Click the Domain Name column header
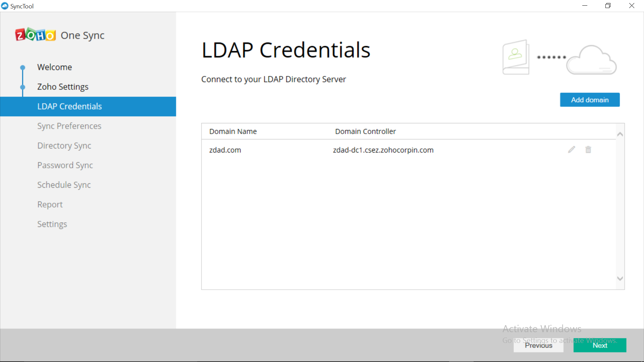The image size is (644, 362). (x=233, y=131)
